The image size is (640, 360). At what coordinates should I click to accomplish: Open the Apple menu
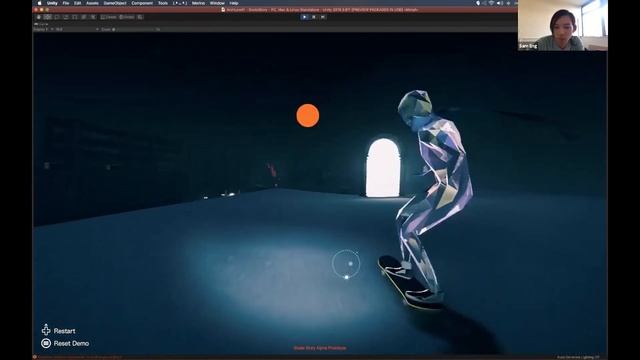pos(40,3)
